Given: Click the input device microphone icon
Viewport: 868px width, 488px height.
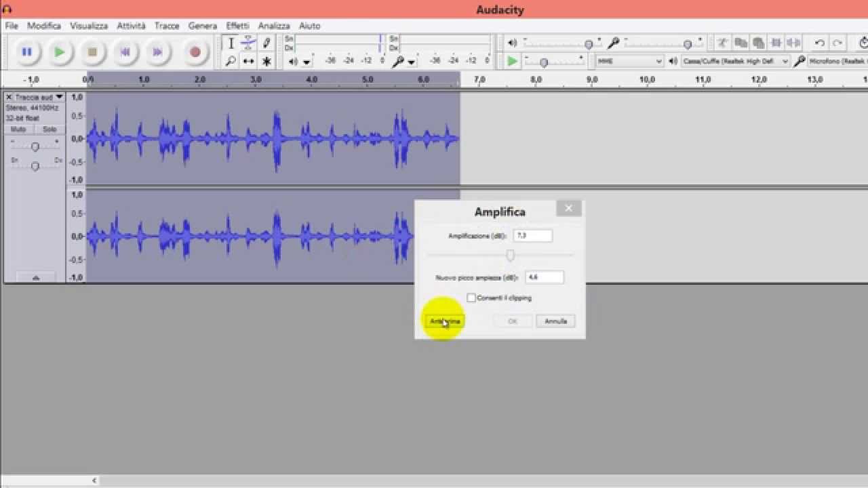Looking at the screenshot, I should tap(799, 61).
